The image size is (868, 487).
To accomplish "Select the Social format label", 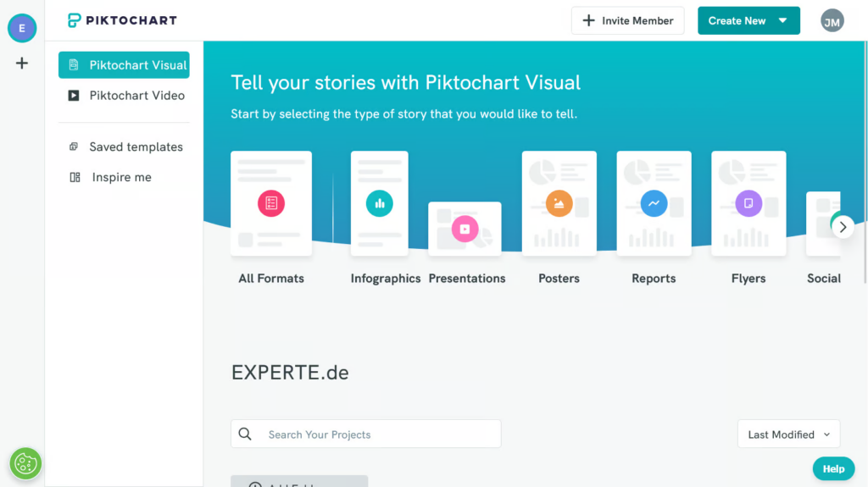I will coord(824,279).
